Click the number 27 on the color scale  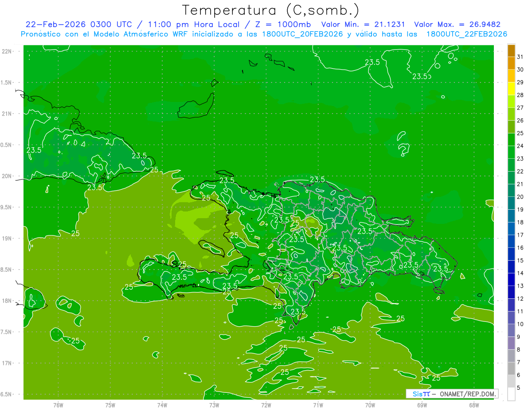(520, 108)
